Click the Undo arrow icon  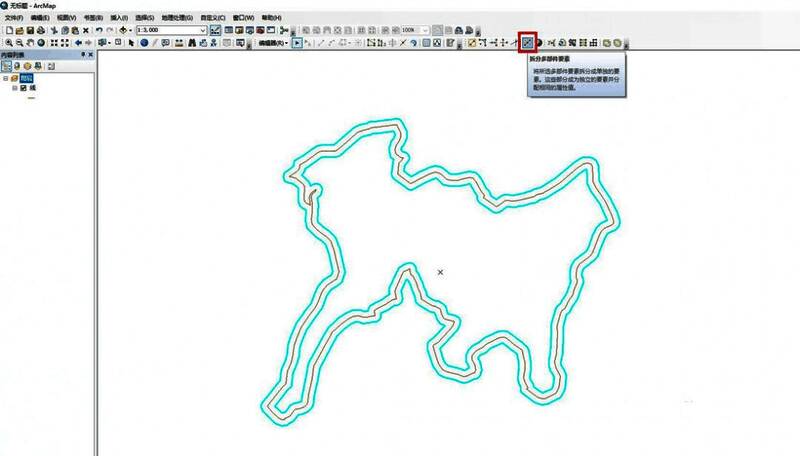pos(97,31)
